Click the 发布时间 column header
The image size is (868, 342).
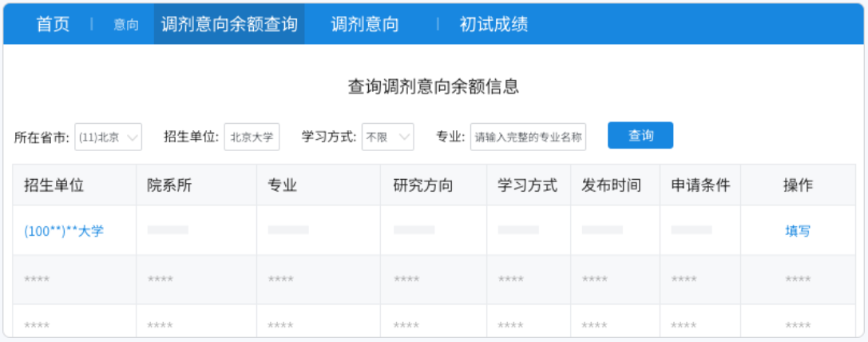coord(612,185)
